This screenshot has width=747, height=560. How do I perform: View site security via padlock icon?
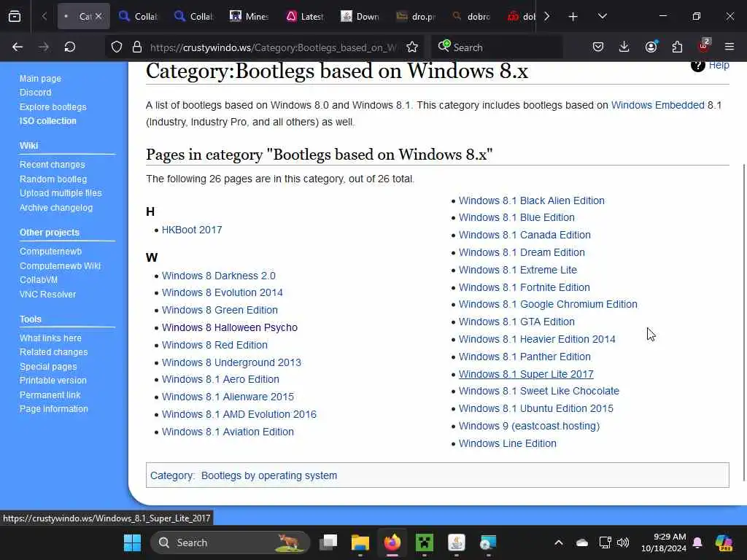tap(137, 47)
